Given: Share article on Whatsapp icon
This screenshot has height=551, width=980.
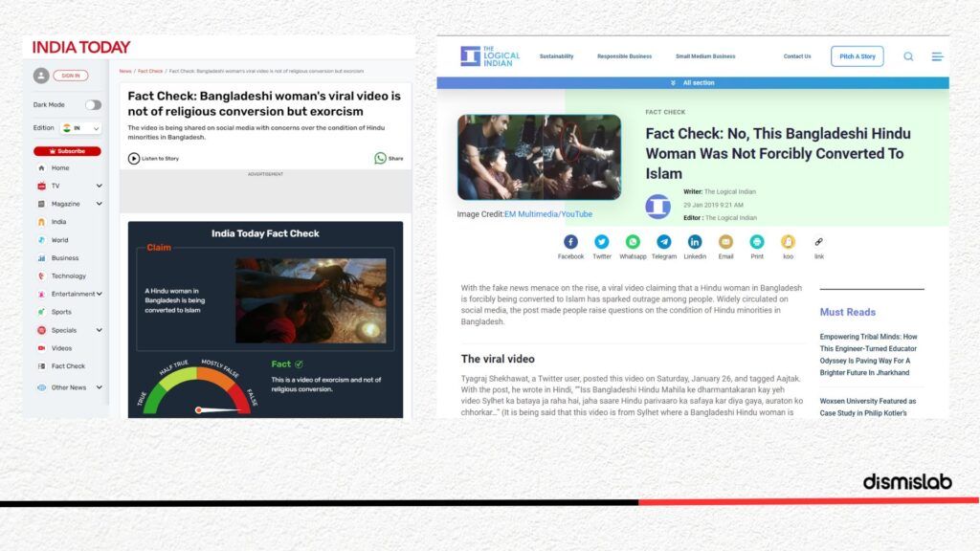Looking at the screenshot, I should (x=633, y=242).
